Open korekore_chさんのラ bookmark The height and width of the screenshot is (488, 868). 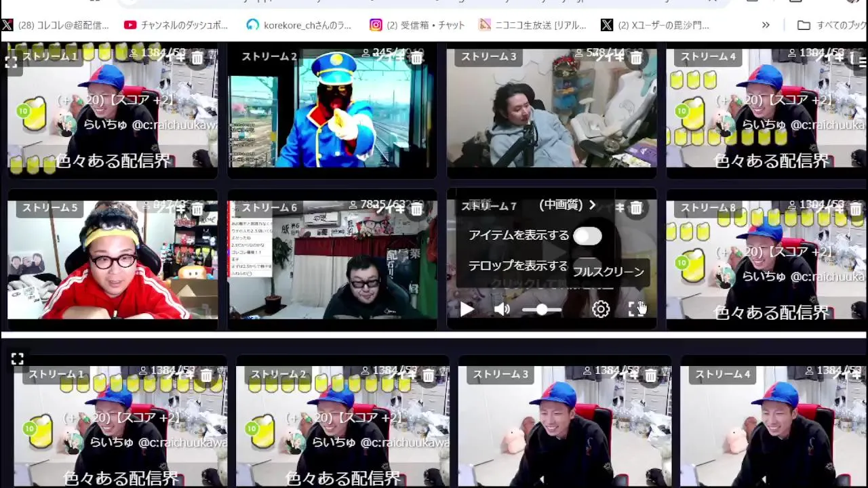299,25
